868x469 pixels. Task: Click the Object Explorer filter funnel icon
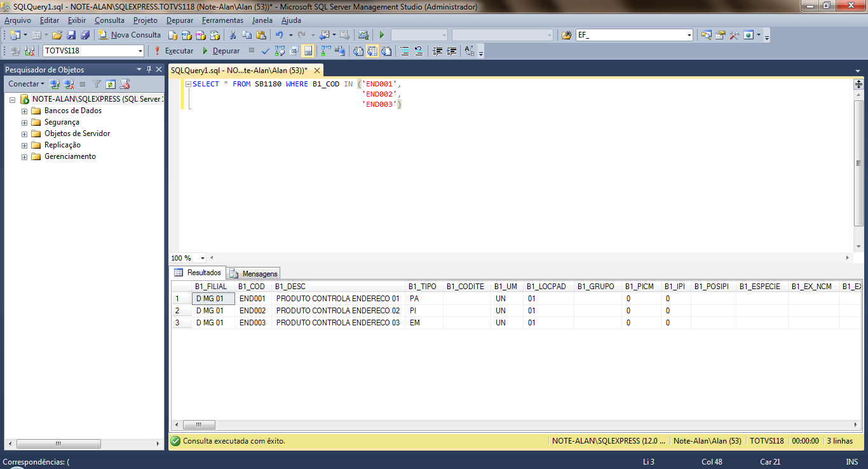coord(97,84)
